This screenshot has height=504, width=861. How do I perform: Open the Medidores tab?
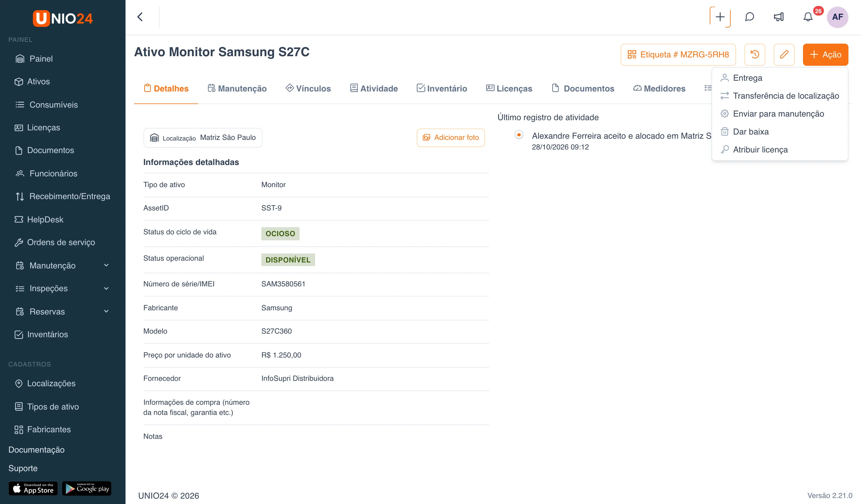660,88
